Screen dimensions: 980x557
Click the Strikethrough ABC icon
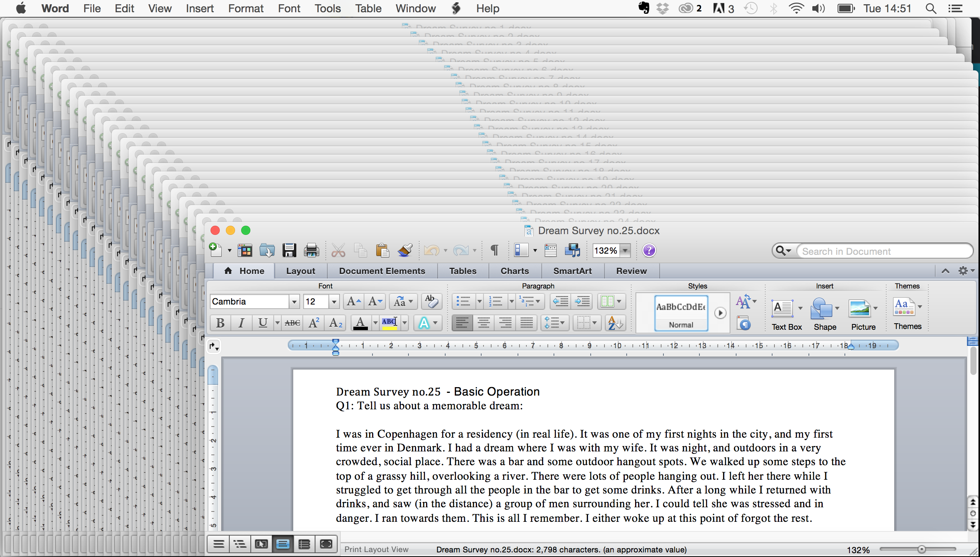coord(292,323)
